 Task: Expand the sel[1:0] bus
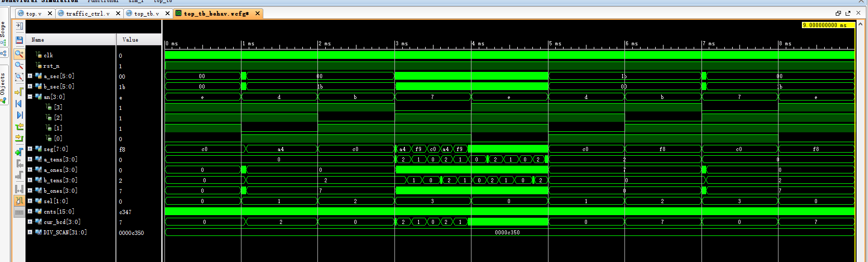click(x=30, y=201)
